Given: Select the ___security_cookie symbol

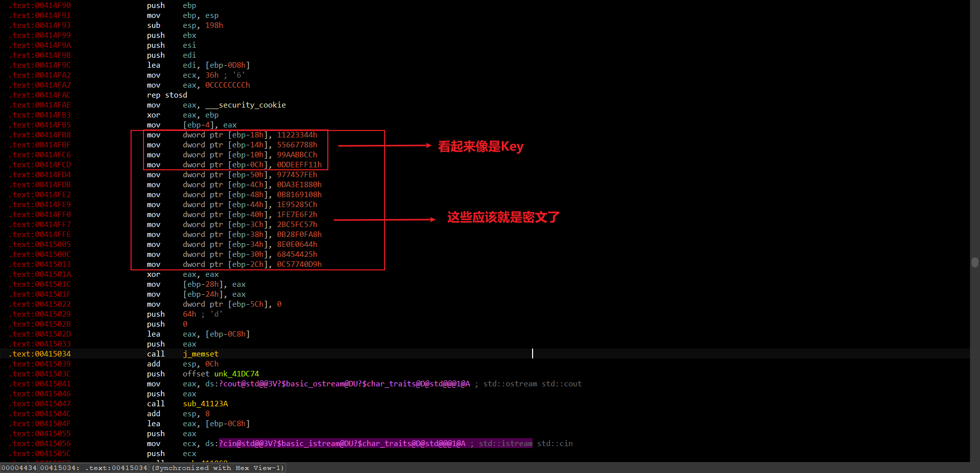Looking at the screenshot, I should click(x=246, y=105).
